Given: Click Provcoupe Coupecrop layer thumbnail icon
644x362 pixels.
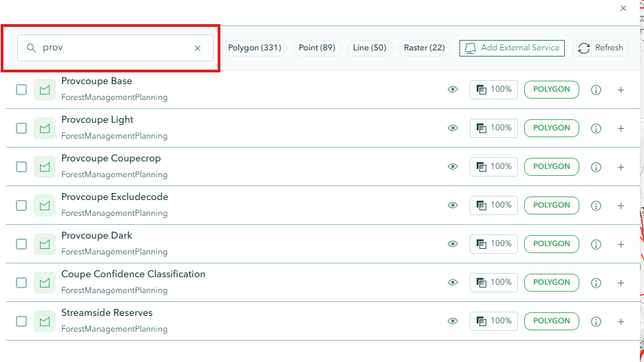Looking at the screenshot, I should pyautogui.click(x=45, y=167).
